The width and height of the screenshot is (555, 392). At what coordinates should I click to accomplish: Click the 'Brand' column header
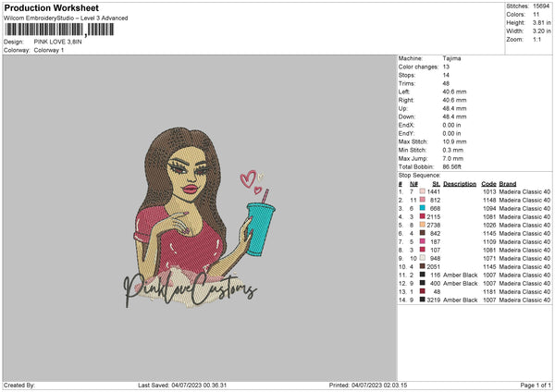[x=508, y=184]
